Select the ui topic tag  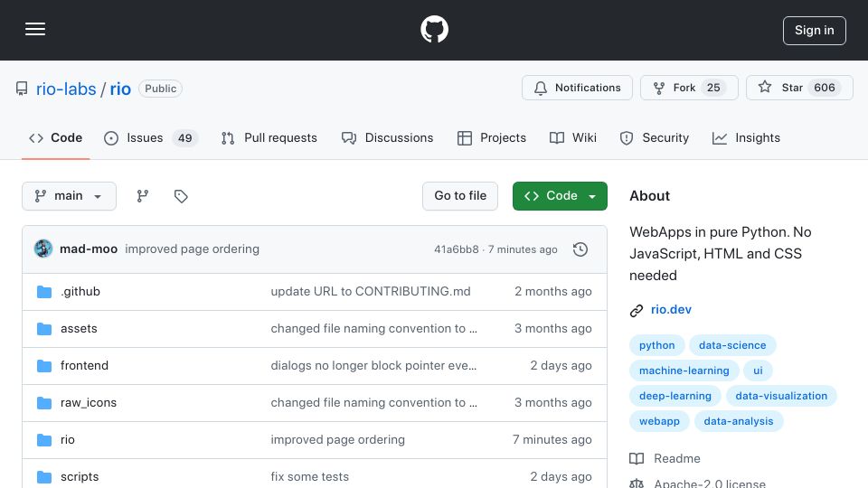click(758, 371)
